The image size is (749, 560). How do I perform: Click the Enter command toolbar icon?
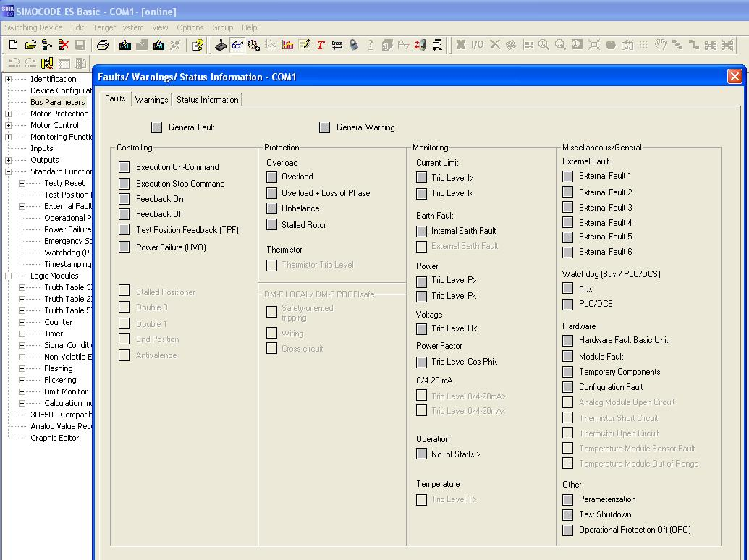click(337, 45)
